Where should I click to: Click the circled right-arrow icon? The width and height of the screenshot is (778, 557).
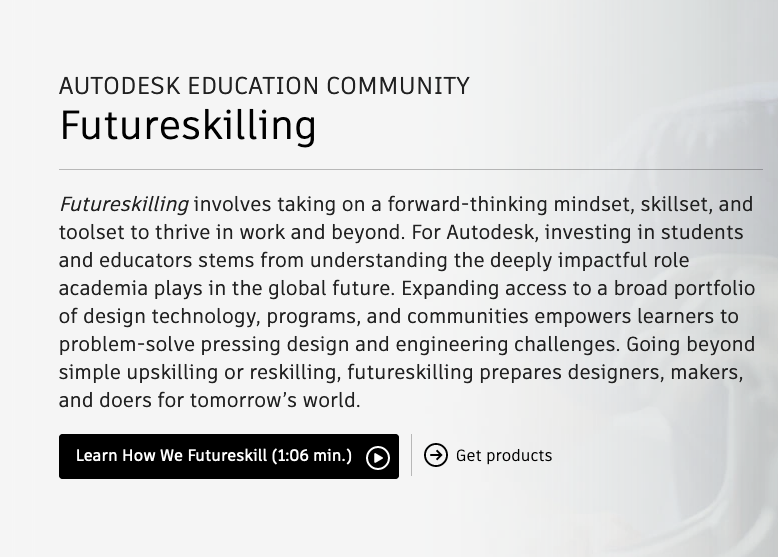436,455
